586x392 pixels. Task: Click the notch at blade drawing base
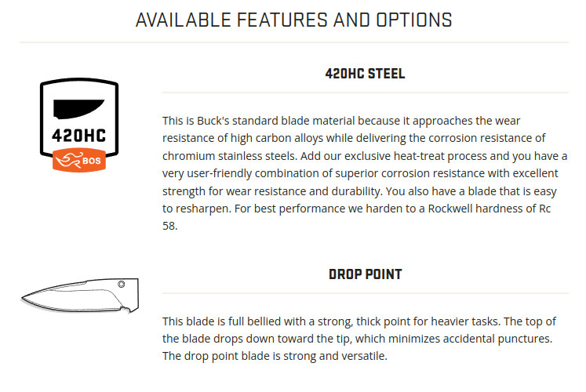click(126, 309)
